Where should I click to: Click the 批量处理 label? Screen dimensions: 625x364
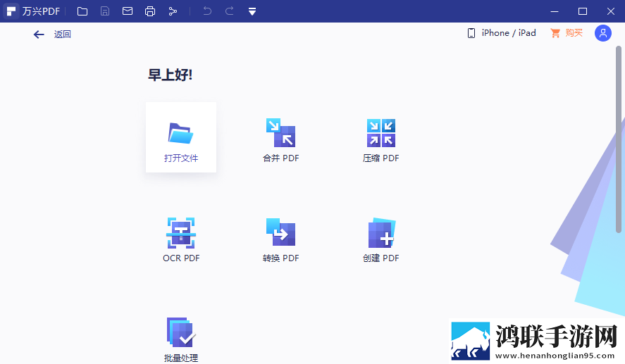coord(181,358)
